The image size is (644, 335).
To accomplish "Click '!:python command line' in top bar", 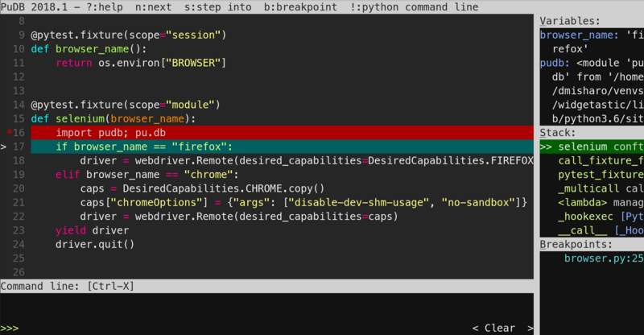I will [414, 7].
